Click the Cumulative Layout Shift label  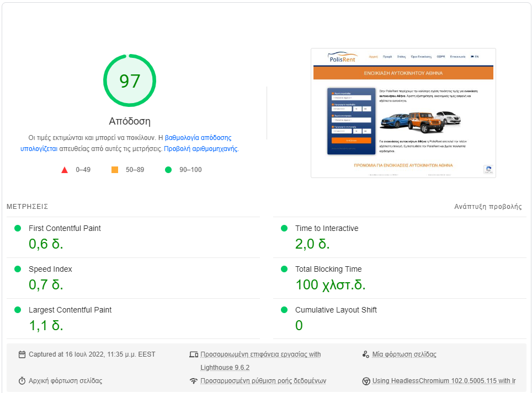pyautogui.click(x=336, y=310)
